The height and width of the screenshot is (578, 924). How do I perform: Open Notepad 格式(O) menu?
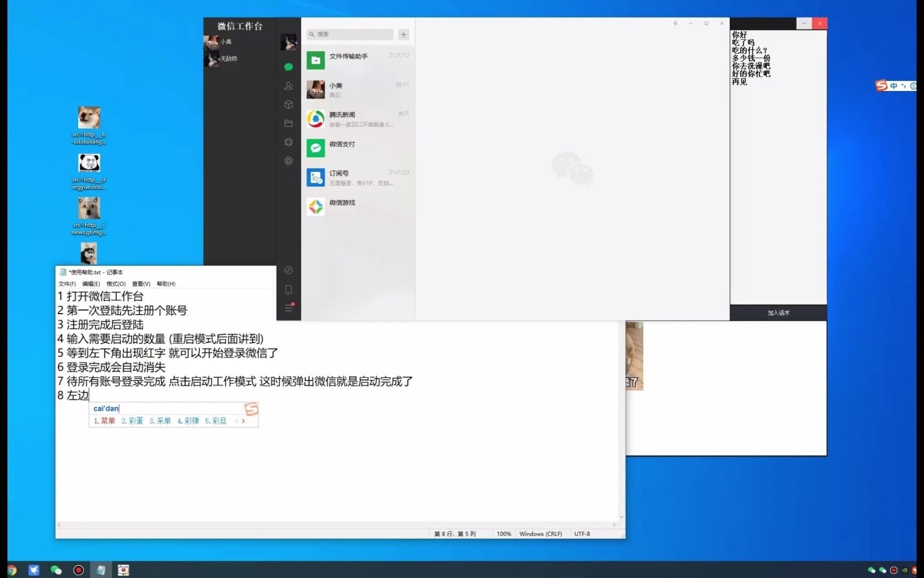click(x=116, y=284)
